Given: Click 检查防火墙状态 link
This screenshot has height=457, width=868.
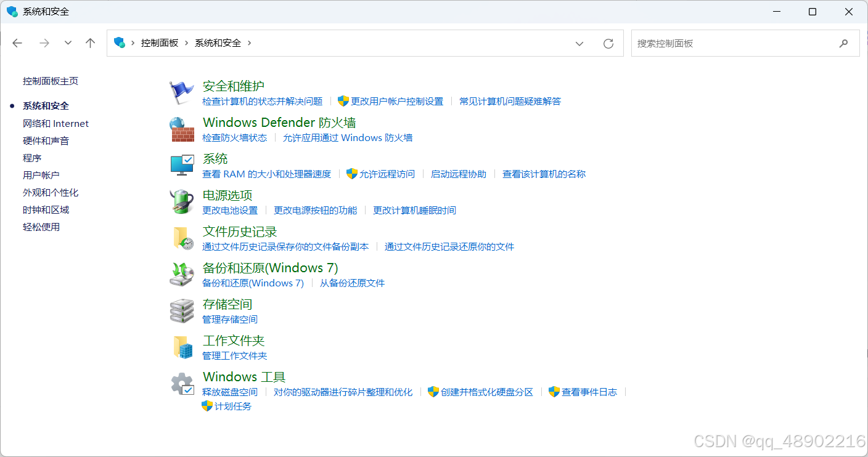Looking at the screenshot, I should point(235,137).
